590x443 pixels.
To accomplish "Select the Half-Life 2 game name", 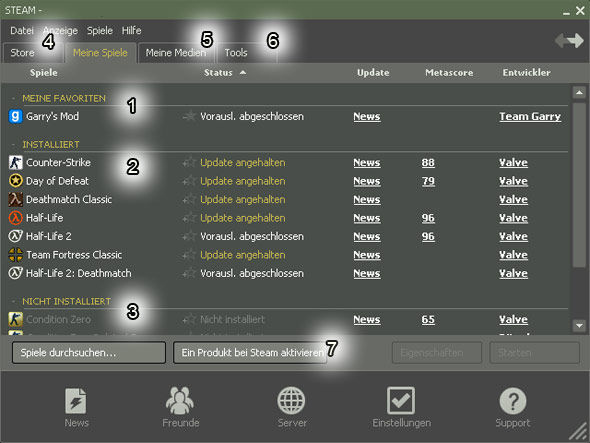I will (49, 236).
